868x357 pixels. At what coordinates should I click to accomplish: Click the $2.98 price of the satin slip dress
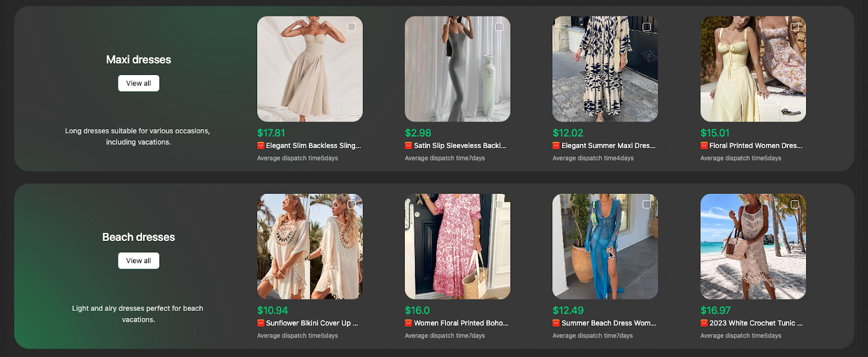(418, 133)
